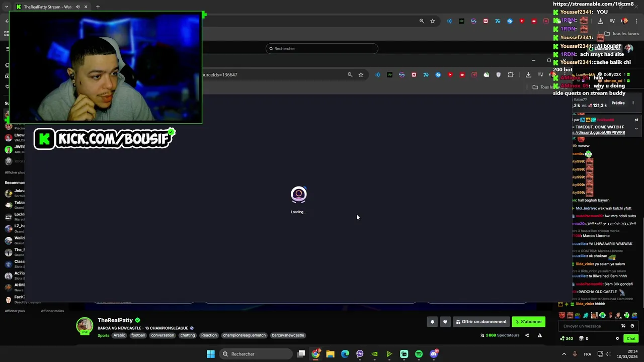
Task: Switch the FRA keyboard language indicator
Action: pyautogui.click(x=588, y=354)
